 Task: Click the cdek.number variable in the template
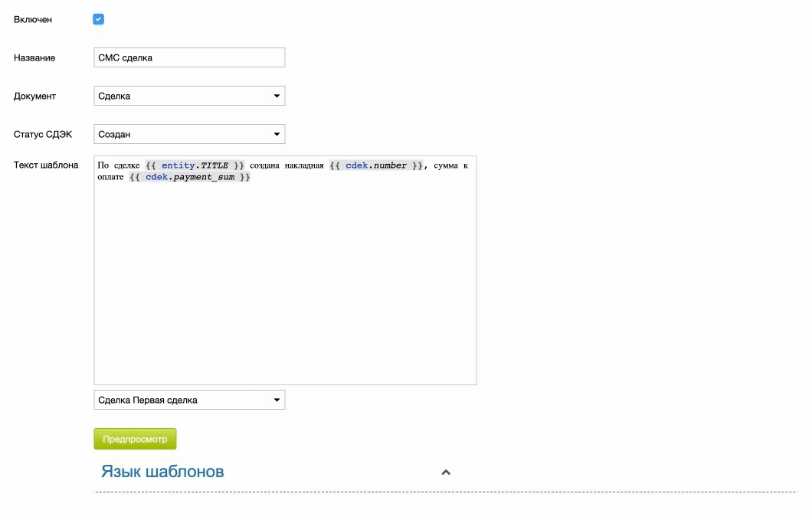[x=376, y=165]
